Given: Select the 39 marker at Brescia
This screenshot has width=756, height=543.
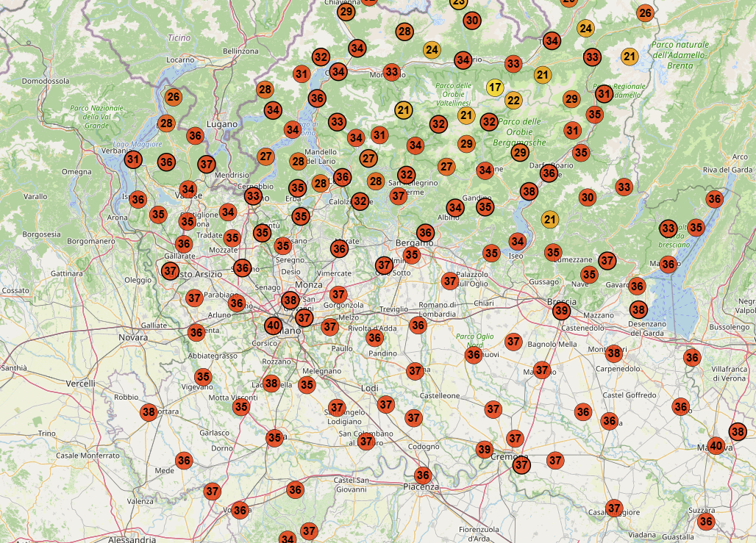Looking at the screenshot, I should pos(561,312).
